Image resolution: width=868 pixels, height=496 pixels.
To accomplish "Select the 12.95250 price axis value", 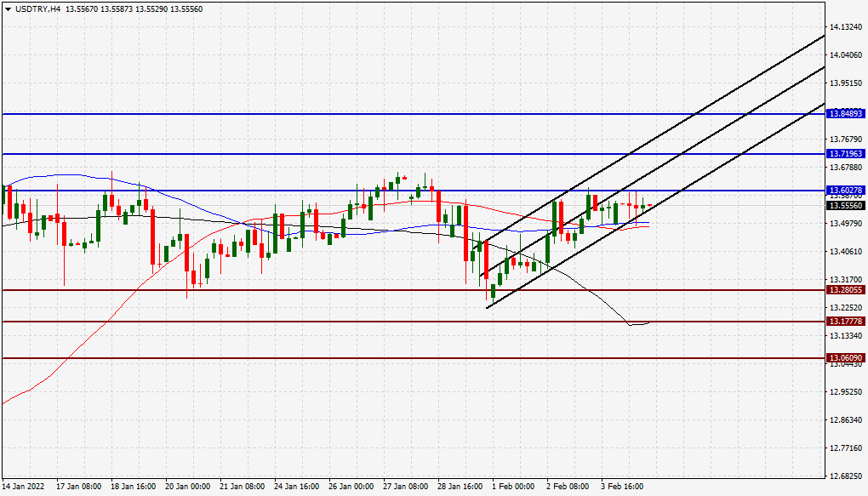I will (846, 392).
